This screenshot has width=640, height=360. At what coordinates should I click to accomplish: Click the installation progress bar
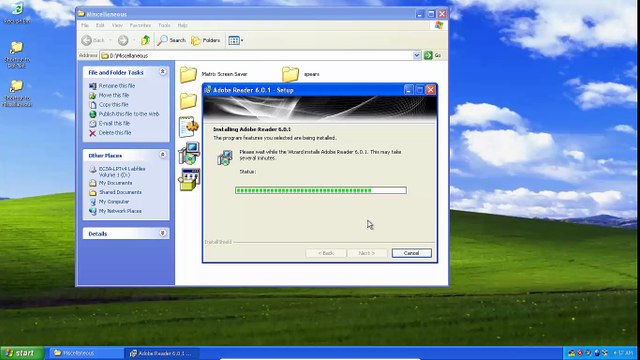(321, 190)
